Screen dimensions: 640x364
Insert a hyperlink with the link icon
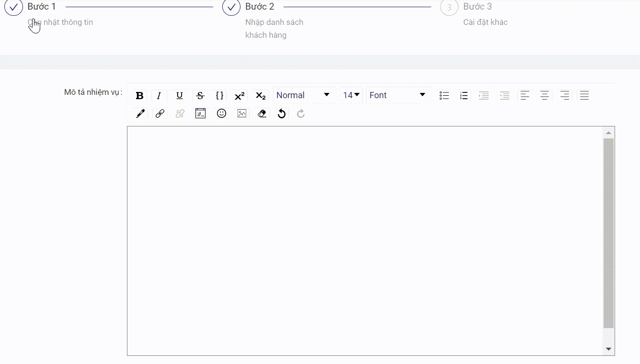(x=160, y=114)
